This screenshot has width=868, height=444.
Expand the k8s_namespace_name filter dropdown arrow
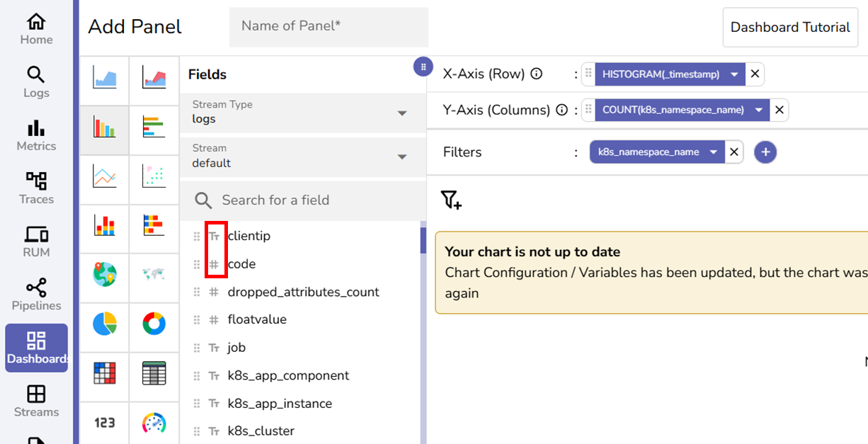(x=714, y=152)
